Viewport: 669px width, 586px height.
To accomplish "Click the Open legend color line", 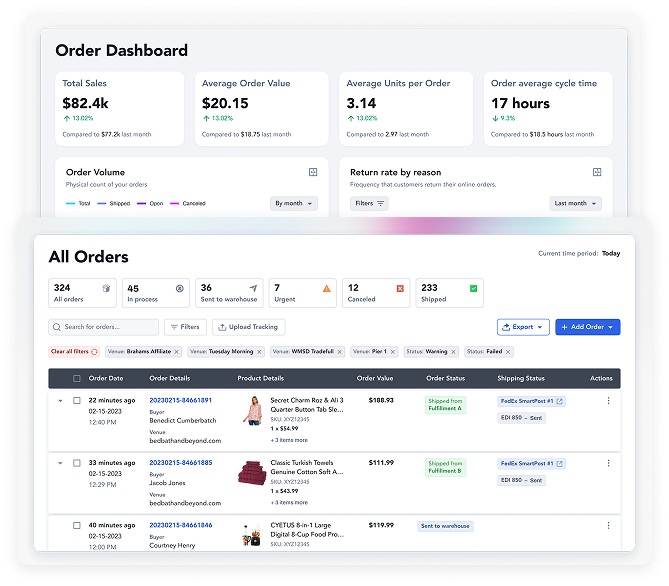I will point(141,204).
